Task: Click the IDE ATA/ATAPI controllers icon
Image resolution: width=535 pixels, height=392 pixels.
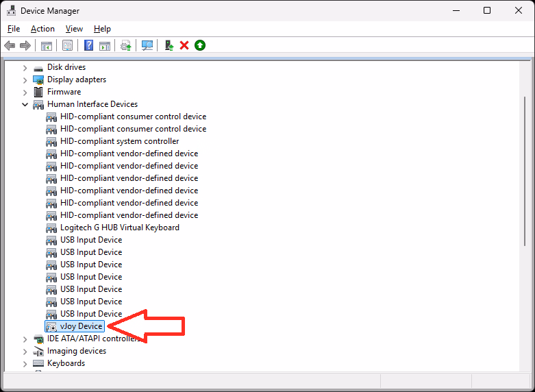Action: coord(38,339)
